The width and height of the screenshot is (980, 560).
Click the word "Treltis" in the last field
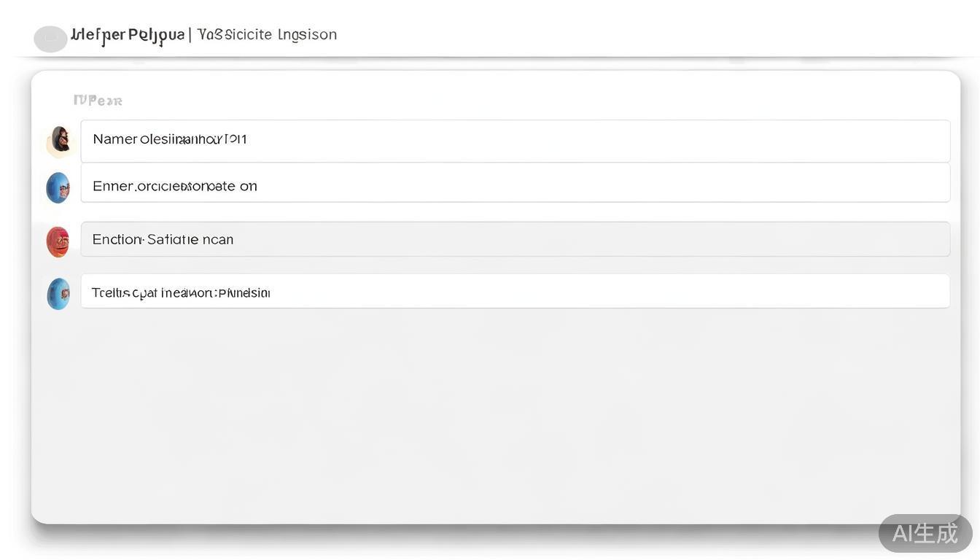click(x=110, y=293)
